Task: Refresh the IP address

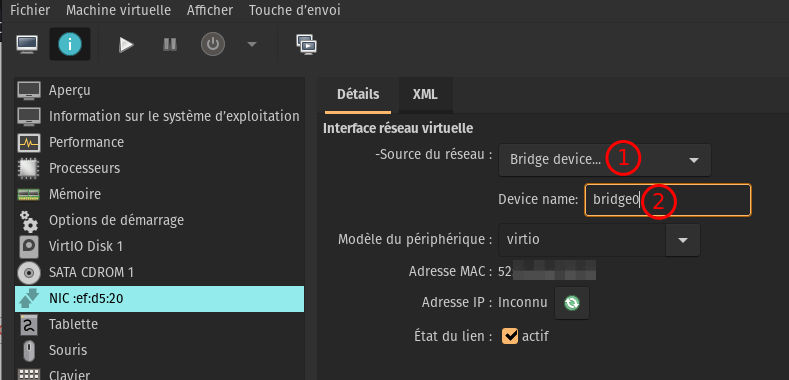Action: point(572,302)
